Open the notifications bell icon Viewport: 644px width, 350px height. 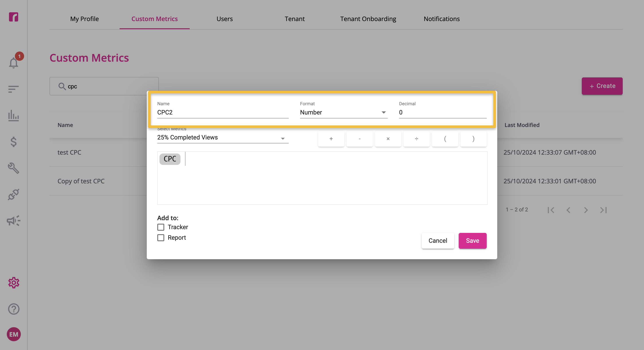click(14, 62)
